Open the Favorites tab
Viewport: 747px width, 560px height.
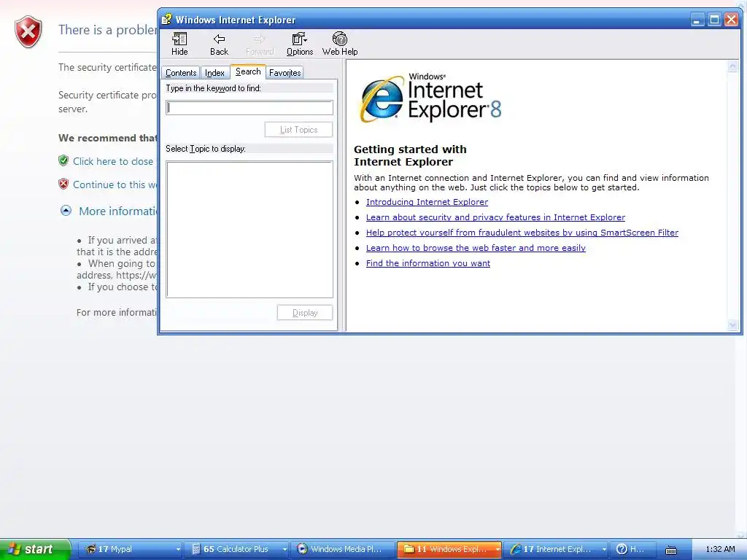click(x=285, y=73)
